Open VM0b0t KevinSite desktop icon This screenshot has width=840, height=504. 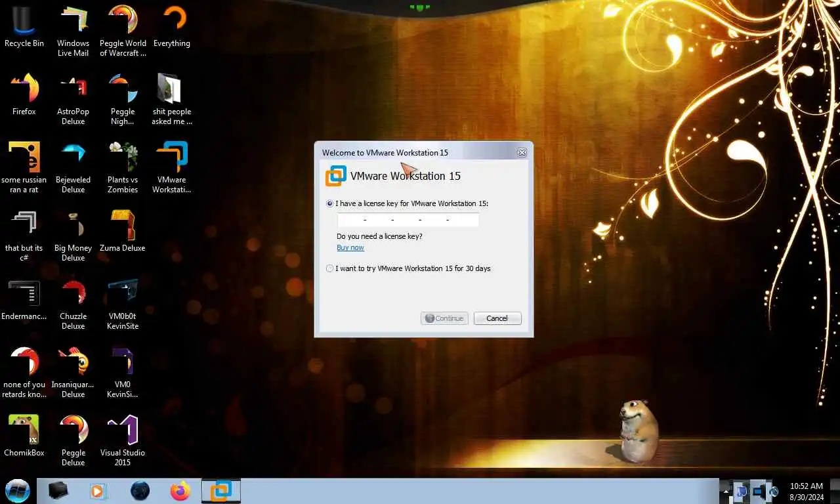123,304
